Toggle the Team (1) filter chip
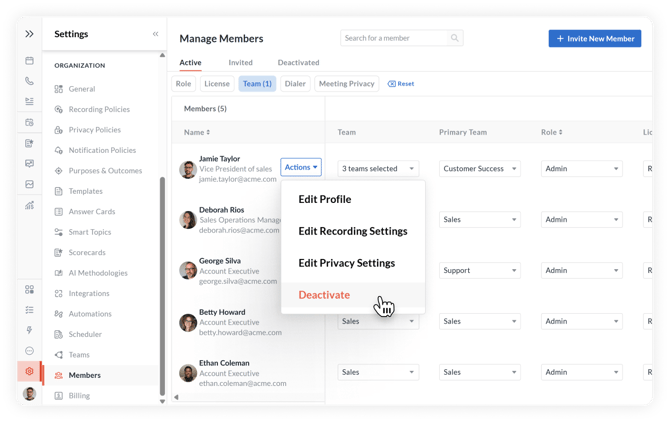The width and height of the screenshot is (670, 422). 257,84
